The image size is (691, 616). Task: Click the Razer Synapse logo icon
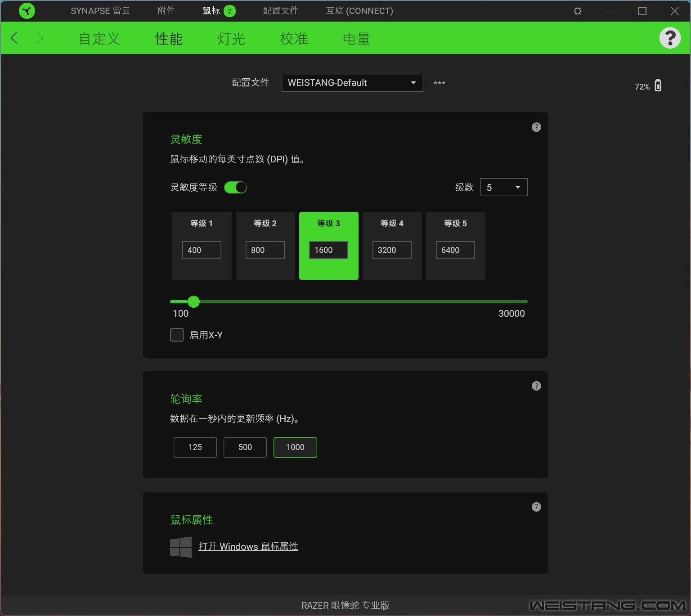27,11
